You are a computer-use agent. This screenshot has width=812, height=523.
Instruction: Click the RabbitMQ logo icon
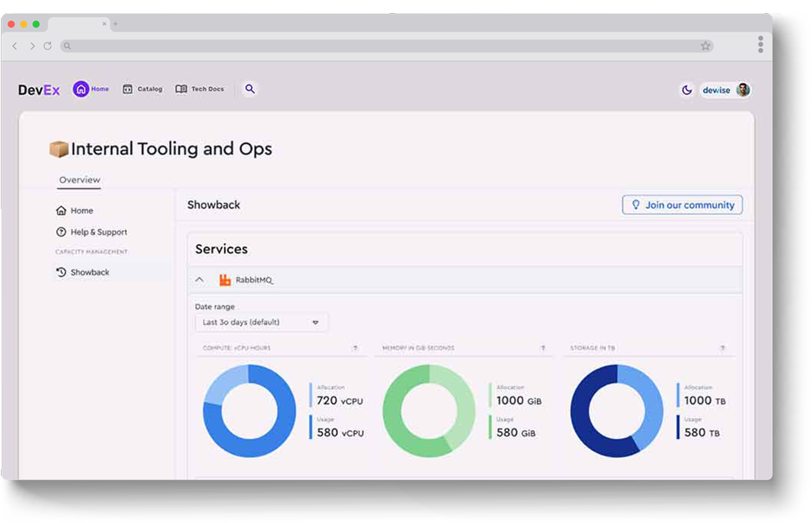[226, 280]
